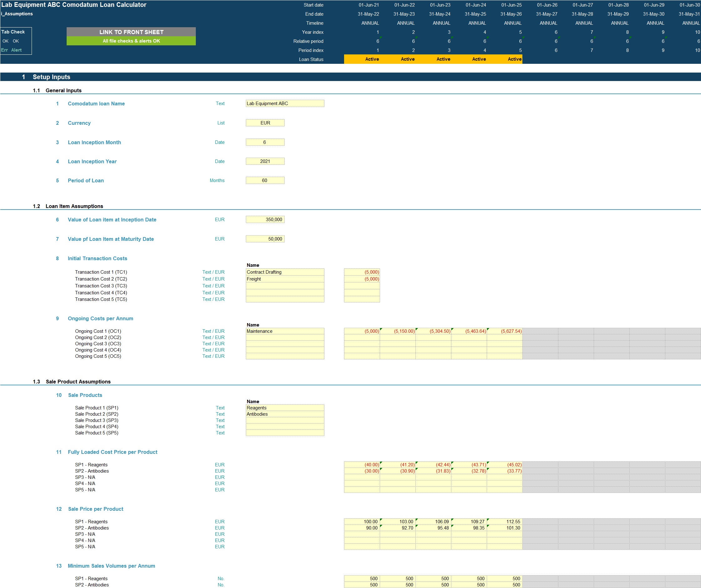This screenshot has height=588, width=701.
Task: Select Antibodies sale price 101.30 cell
Action: [504, 528]
